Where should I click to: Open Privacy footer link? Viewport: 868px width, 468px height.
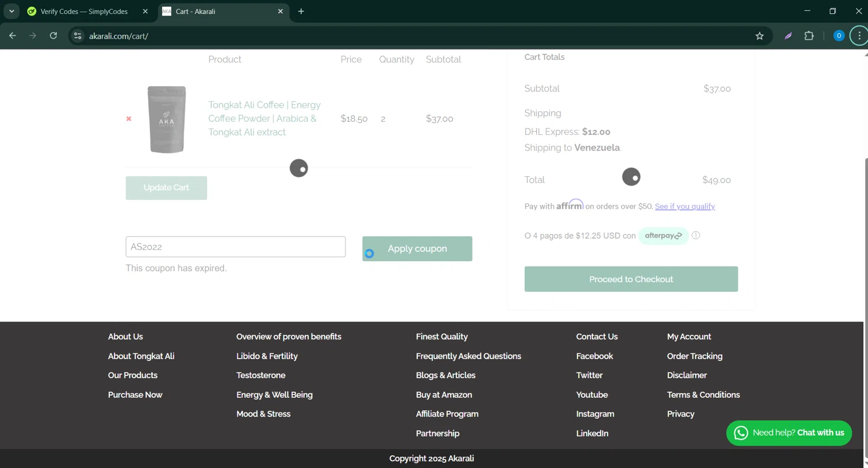point(681,414)
